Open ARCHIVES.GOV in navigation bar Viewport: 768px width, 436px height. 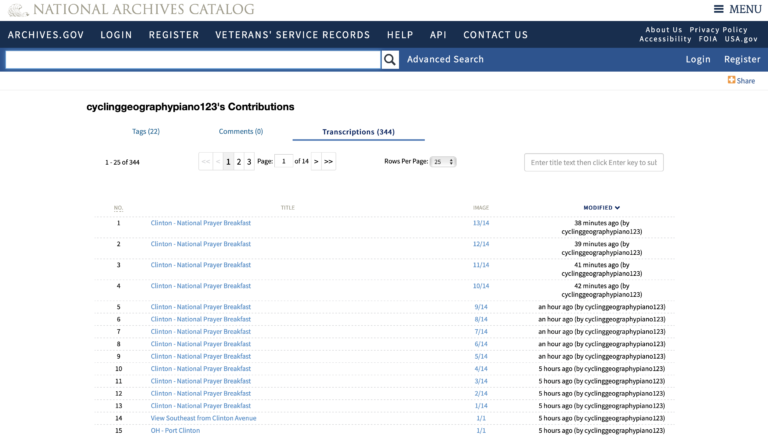click(x=46, y=35)
